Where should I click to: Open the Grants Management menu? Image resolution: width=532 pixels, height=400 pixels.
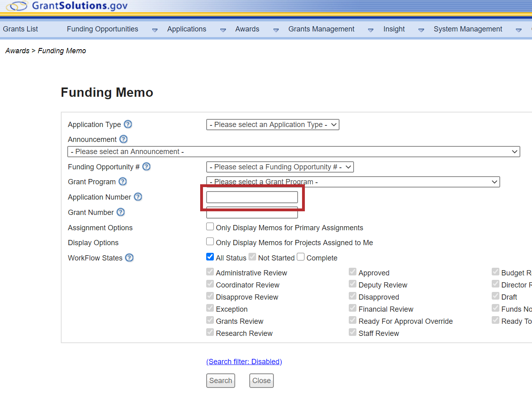pyautogui.click(x=321, y=29)
